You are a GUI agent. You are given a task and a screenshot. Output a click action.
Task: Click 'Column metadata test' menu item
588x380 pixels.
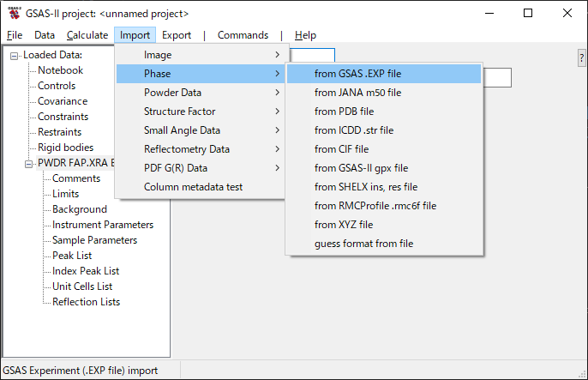pyautogui.click(x=193, y=187)
